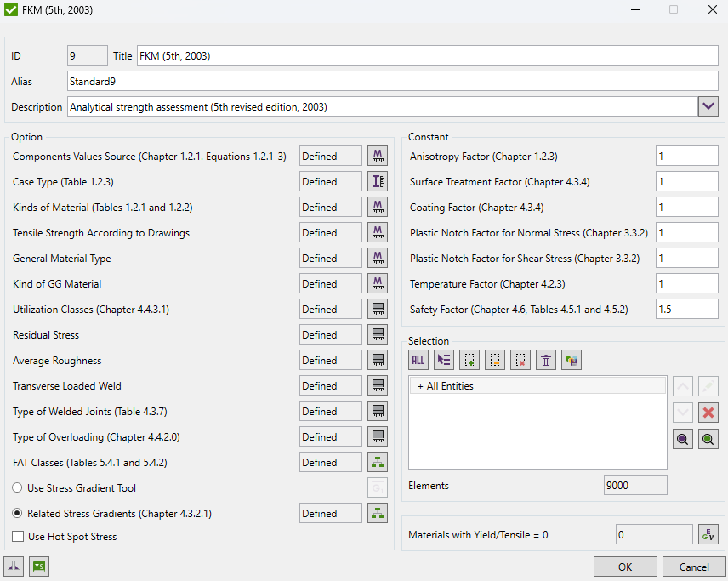Click icon next to Utilization Classes
The image size is (728, 581).
tap(377, 309)
